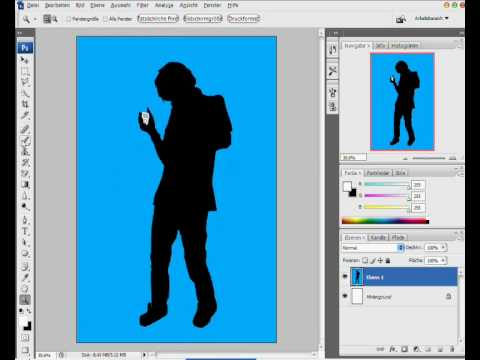Open the collapsed History panel icon
480x360 pixels.
tap(332, 50)
